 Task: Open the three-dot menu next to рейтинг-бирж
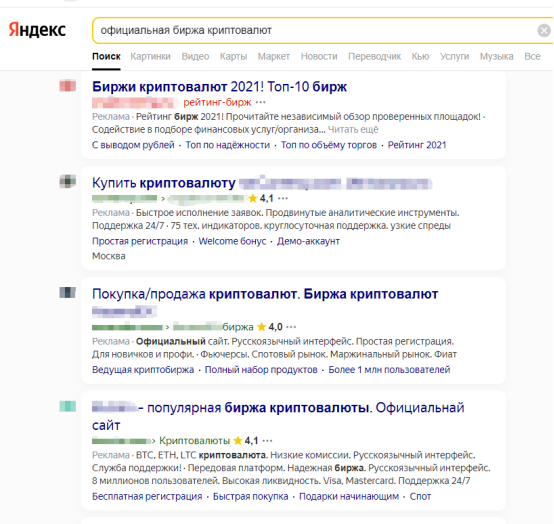(261, 102)
